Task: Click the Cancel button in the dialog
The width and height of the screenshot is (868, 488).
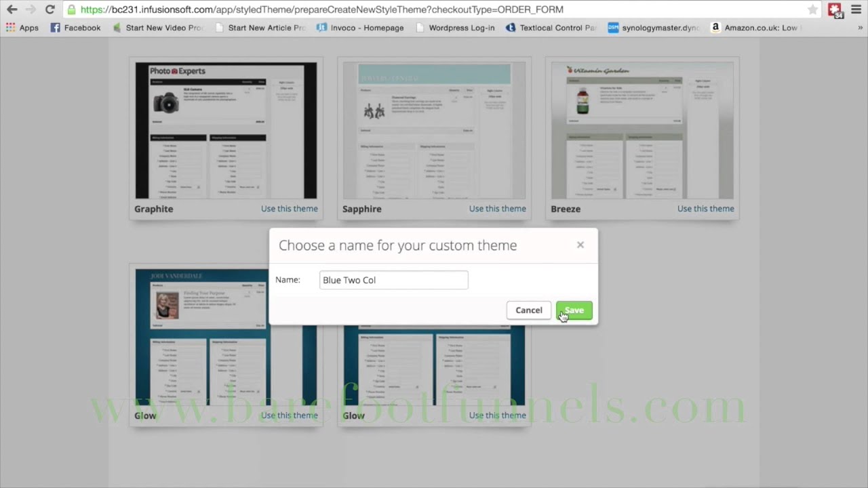Action: point(529,310)
